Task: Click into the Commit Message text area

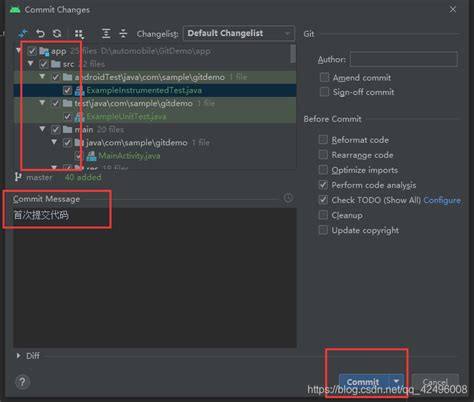Action: tap(155, 278)
